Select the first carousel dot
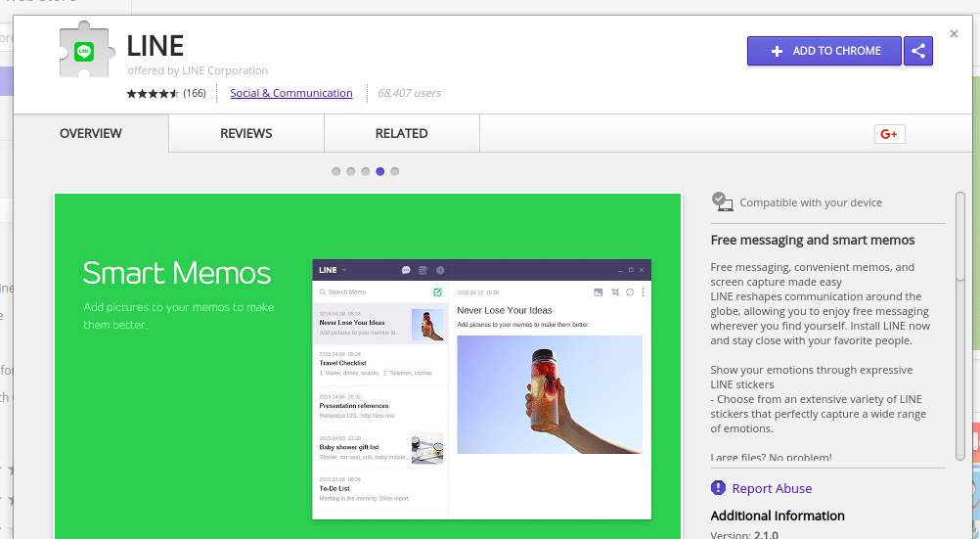This screenshot has height=539, width=980. click(336, 171)
